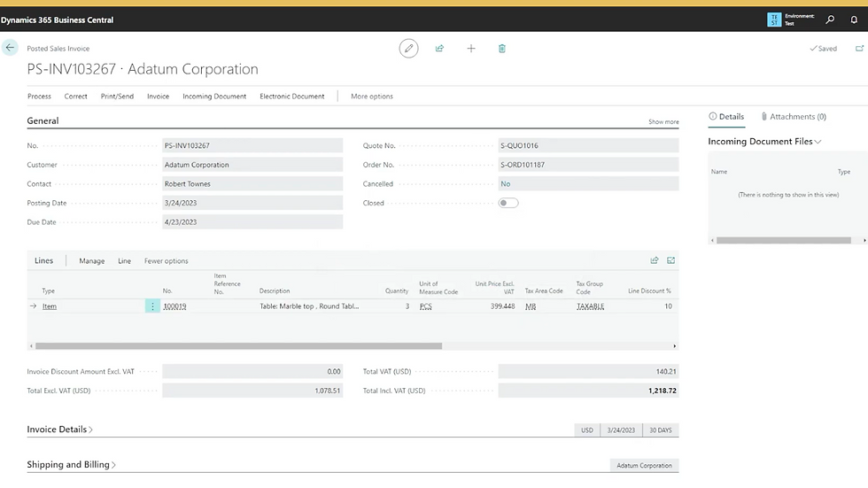
Task: Share the Lines section via its icon
Action: [655, 260]
